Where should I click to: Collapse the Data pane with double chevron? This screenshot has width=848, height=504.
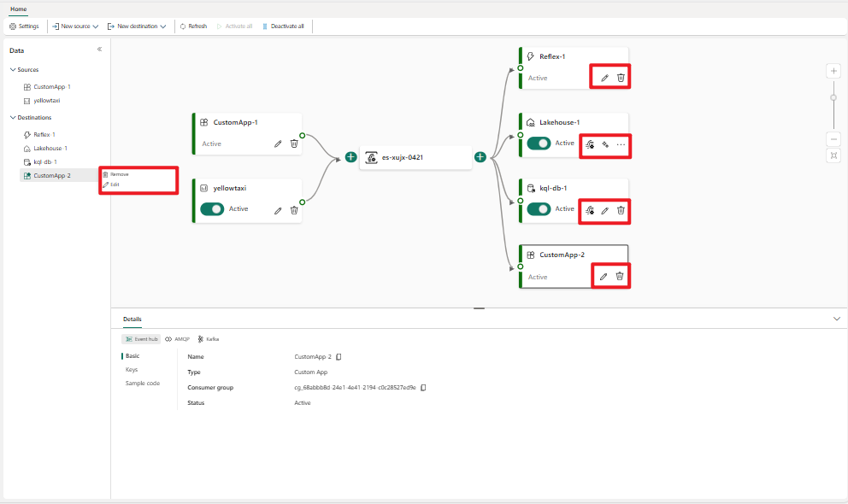pyautogui.click(x=99, y=50)
